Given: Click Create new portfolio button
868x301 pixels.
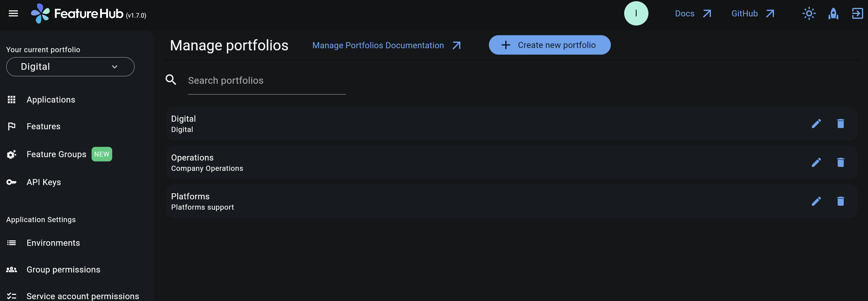Looking at the screenshot, I should [x=549, y=45].
